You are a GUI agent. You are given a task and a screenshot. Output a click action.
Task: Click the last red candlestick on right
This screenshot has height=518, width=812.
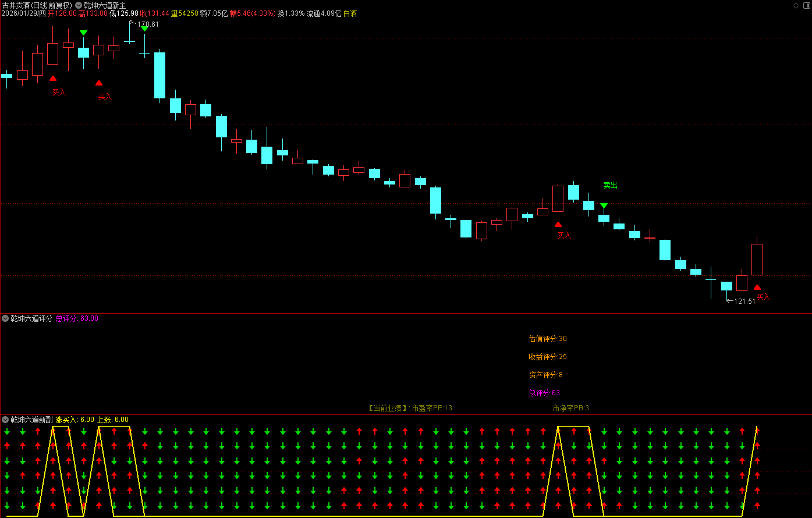point(757,259)
